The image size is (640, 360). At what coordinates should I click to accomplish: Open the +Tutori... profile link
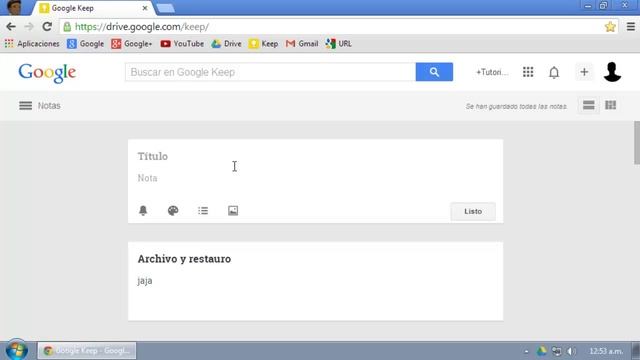(x=492, y=72)
